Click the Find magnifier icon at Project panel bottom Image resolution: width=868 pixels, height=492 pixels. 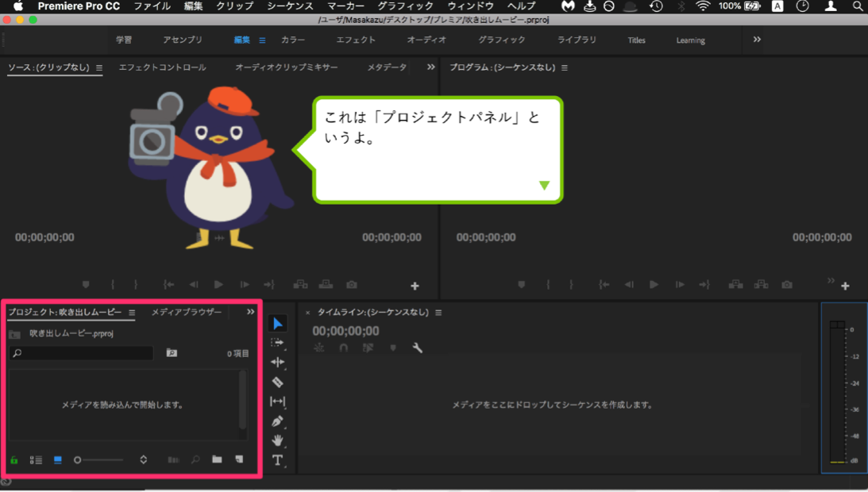(x=195, y=459)
